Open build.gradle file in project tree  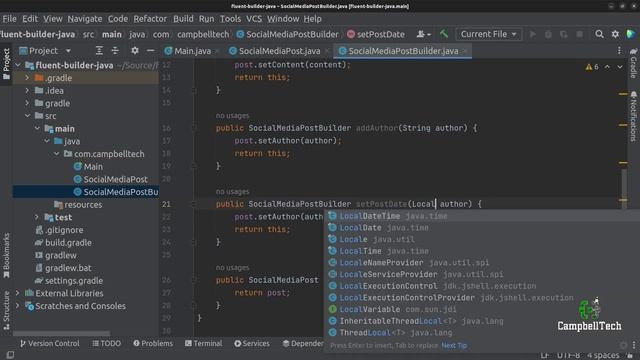pyautogui.click(x=68, y=242)
